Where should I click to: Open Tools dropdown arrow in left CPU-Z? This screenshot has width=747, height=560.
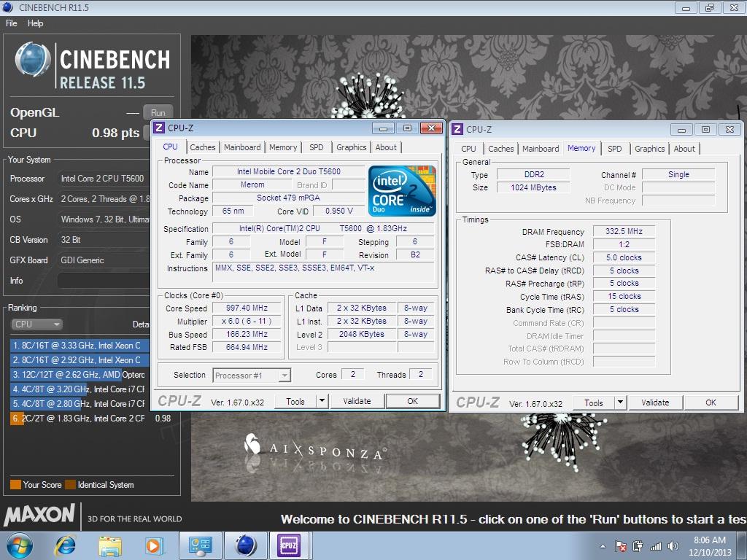(x=322, y=401)
